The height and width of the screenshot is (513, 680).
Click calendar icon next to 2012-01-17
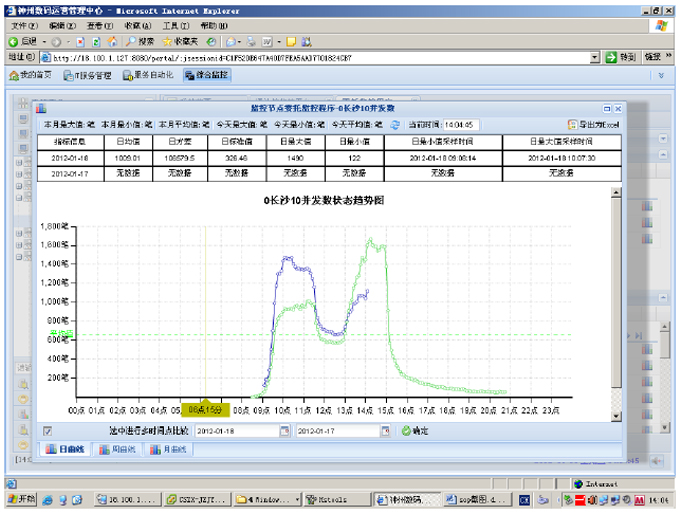tap(385, 431)
